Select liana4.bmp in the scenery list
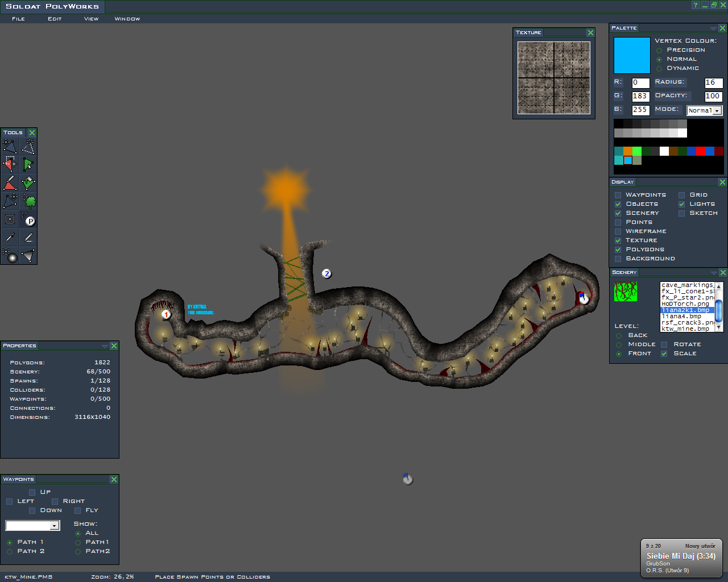 click(681, 317)
